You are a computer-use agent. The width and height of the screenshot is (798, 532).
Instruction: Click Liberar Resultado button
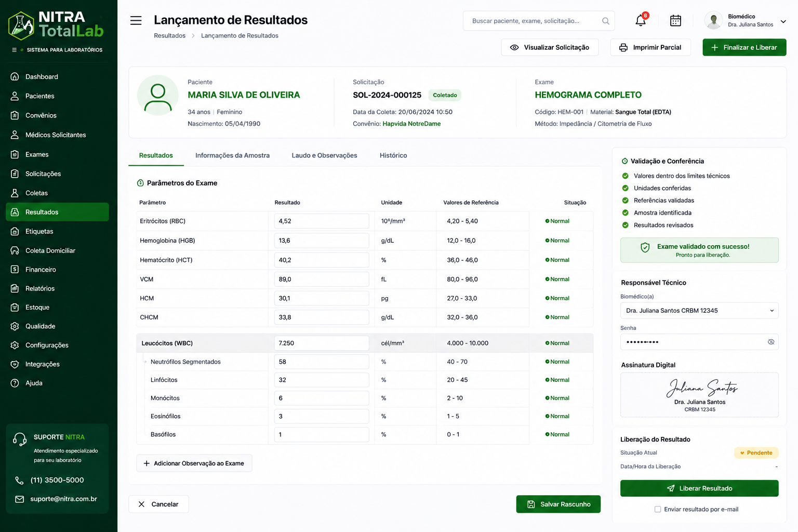point(699,488)
